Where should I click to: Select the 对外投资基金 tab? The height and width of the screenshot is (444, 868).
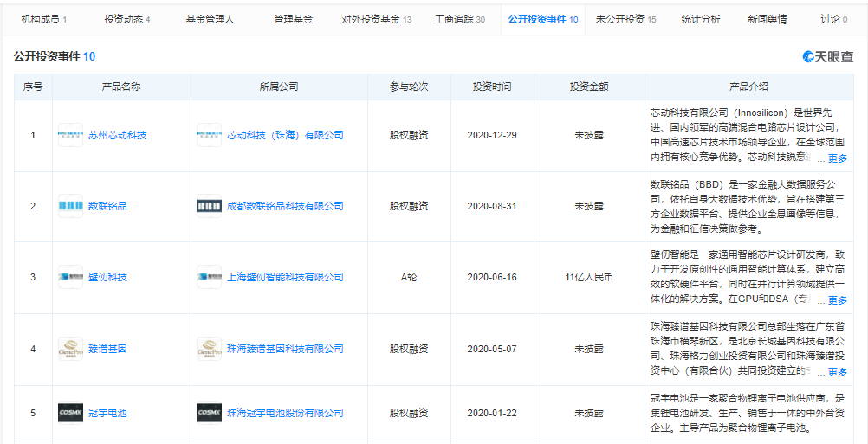coord(377,20)
